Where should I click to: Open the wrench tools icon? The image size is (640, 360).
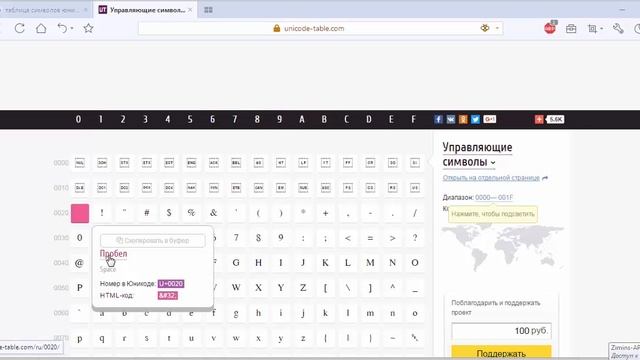(x=618, y=28)
